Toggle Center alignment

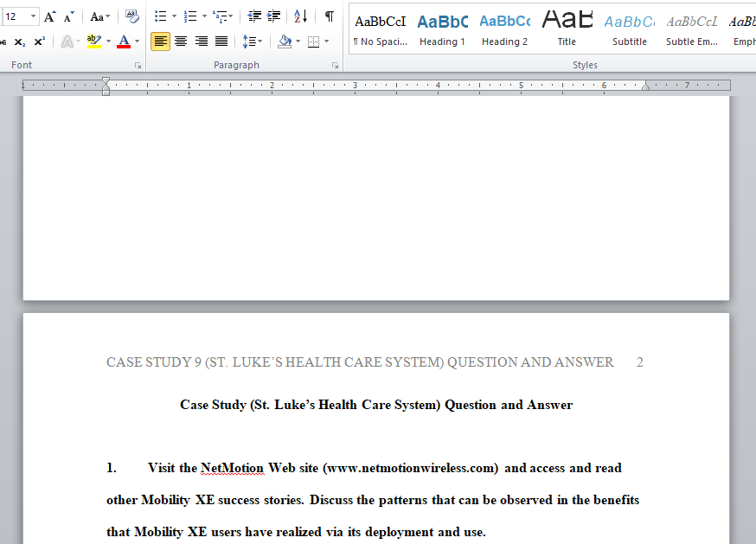tap(181, 42)
